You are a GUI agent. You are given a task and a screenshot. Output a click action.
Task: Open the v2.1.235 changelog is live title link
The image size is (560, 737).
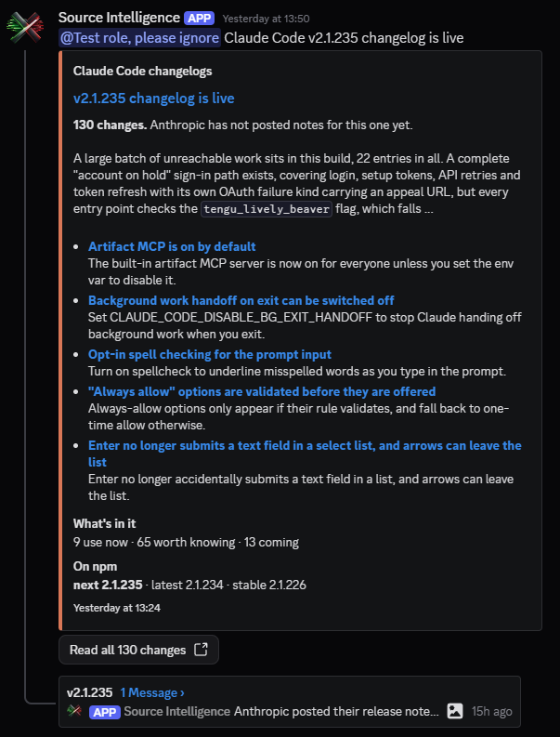(153, 99)
